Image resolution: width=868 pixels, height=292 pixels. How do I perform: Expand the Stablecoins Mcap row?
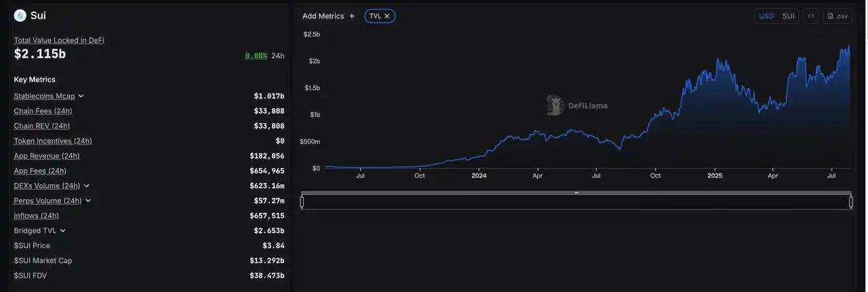coord(81,96)
